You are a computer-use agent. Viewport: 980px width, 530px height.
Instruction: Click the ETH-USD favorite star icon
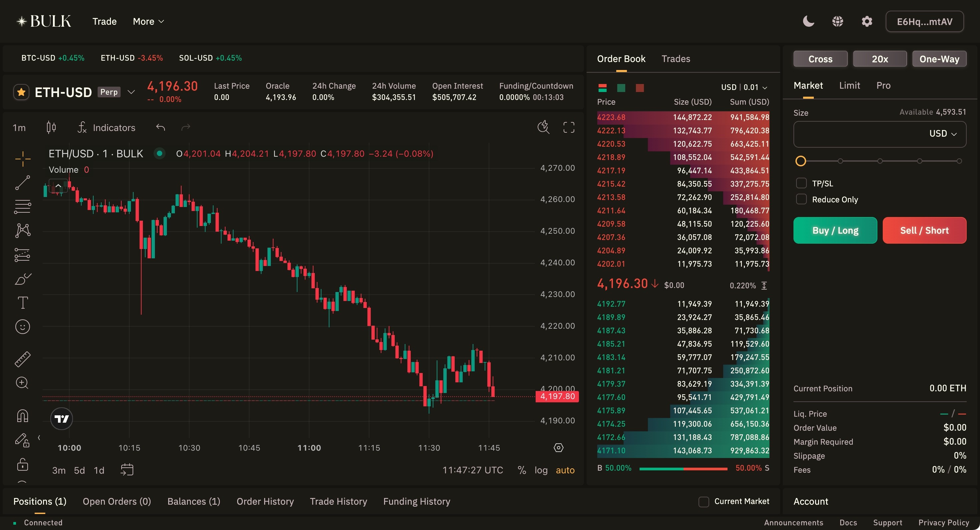[x=21, y=92]
